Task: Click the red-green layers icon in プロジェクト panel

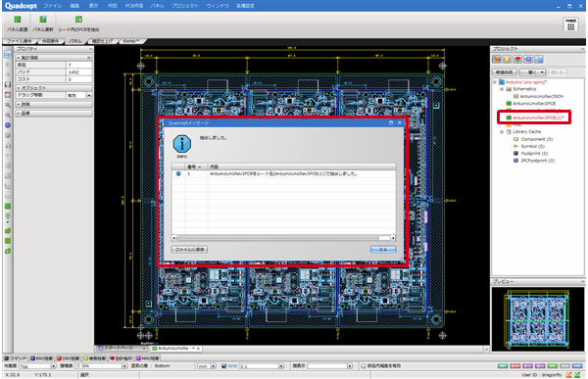Action: (517, 59)
